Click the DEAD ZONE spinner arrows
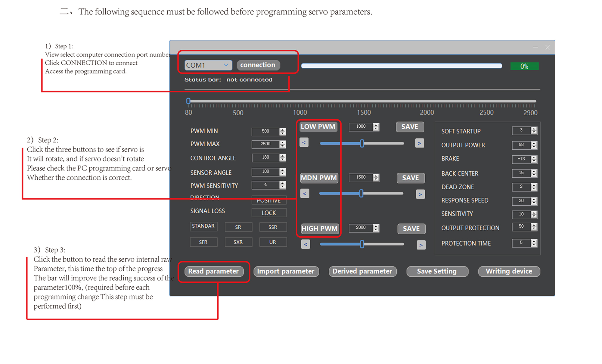 [534, 187]
